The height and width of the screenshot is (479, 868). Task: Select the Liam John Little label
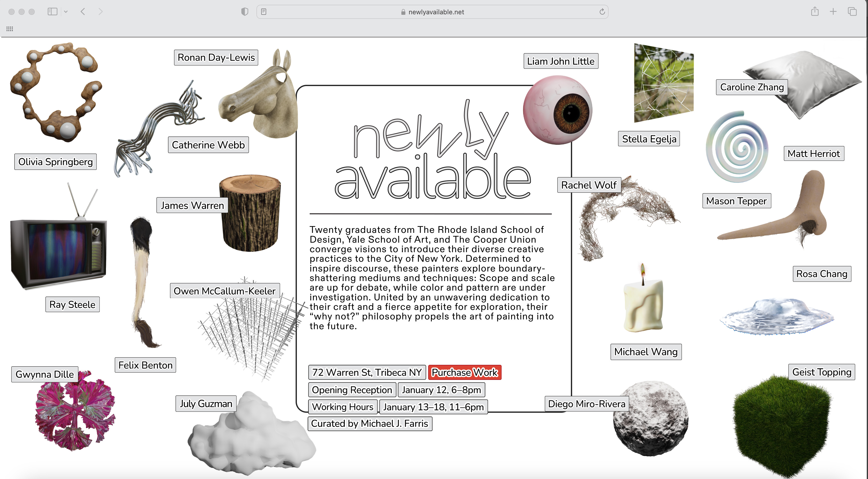point(561,61)
